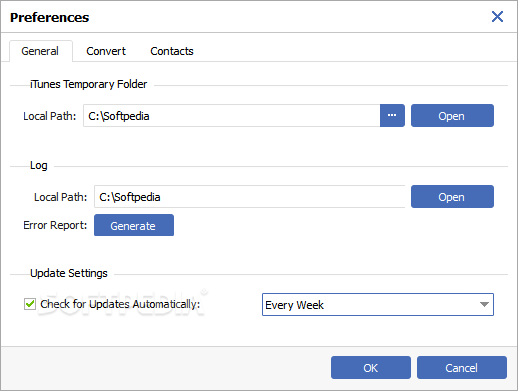Switch to the General tab
The height and width of the screenshot is (391, 518).
[40, 51]
